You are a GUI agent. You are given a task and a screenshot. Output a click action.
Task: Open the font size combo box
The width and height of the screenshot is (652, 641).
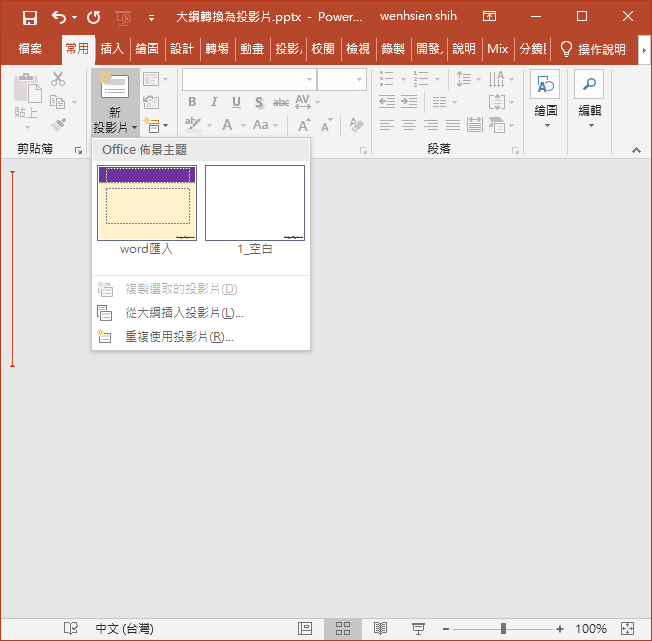(342, 79)
